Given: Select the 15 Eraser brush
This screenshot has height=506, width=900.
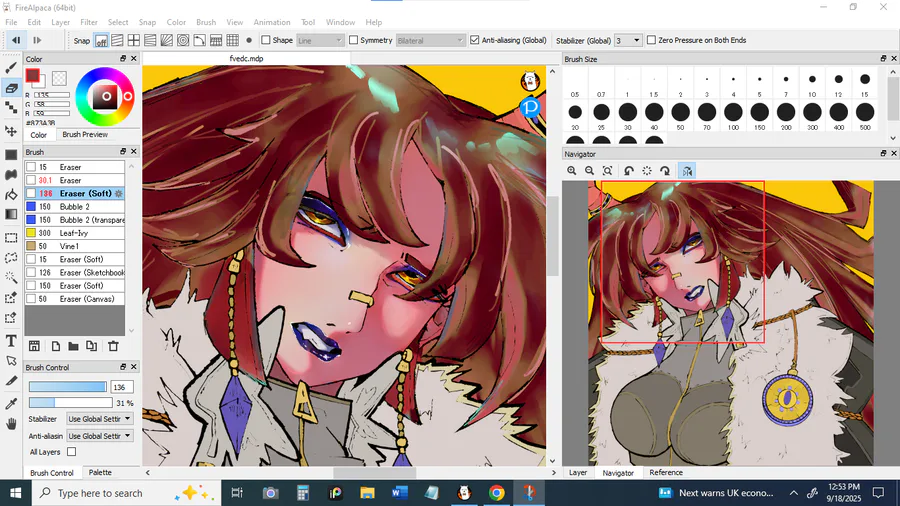Looking at the screenshot, I should point(75,167).
